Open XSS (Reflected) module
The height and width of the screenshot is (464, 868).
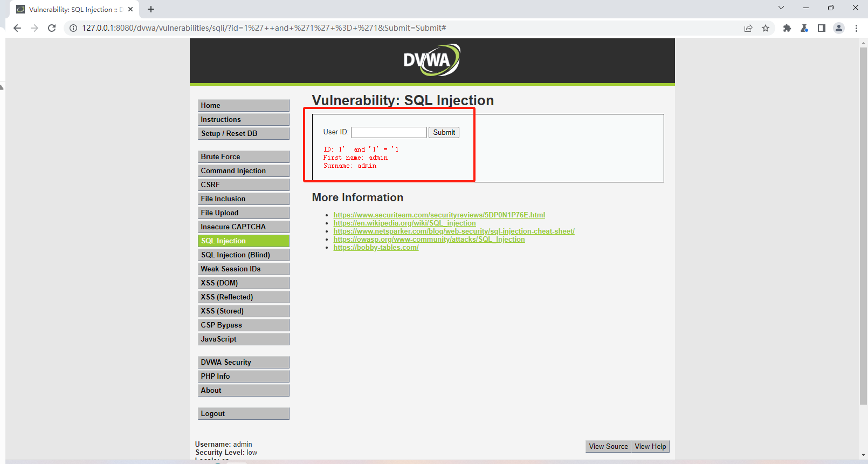click(x=244, y=297)
